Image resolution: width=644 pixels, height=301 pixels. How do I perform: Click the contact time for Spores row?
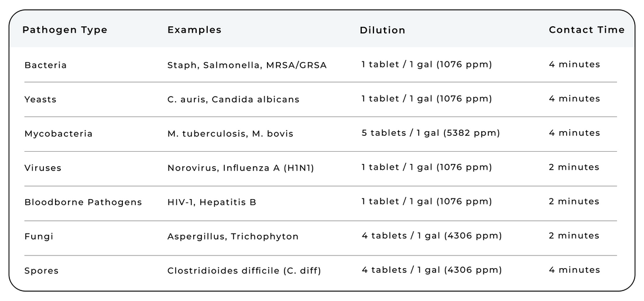tap(574, 270)
